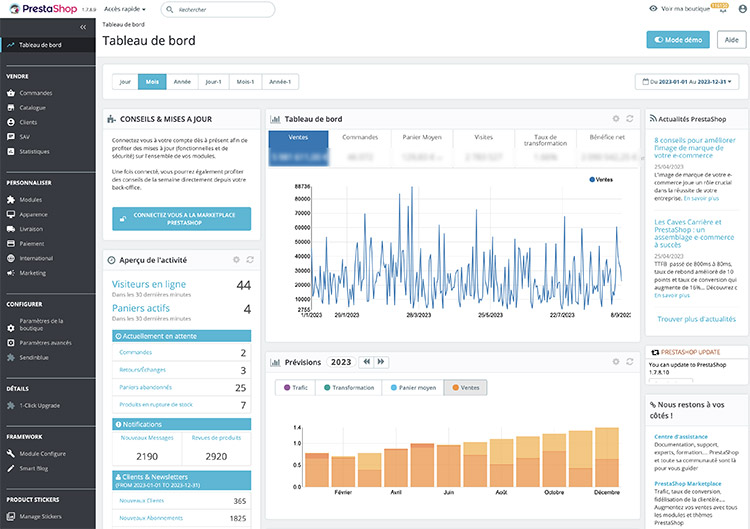750x529 pixels.
Task: Click settings gear in Tableau de bord panel
Action: pyautogui.click(x=616, y=119)
